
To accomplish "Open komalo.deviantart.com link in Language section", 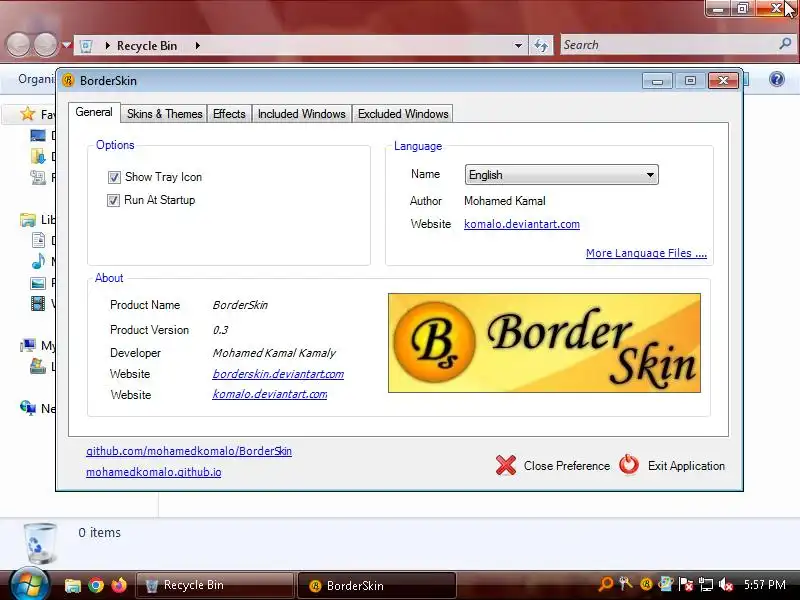I will (x=521, y=224).
